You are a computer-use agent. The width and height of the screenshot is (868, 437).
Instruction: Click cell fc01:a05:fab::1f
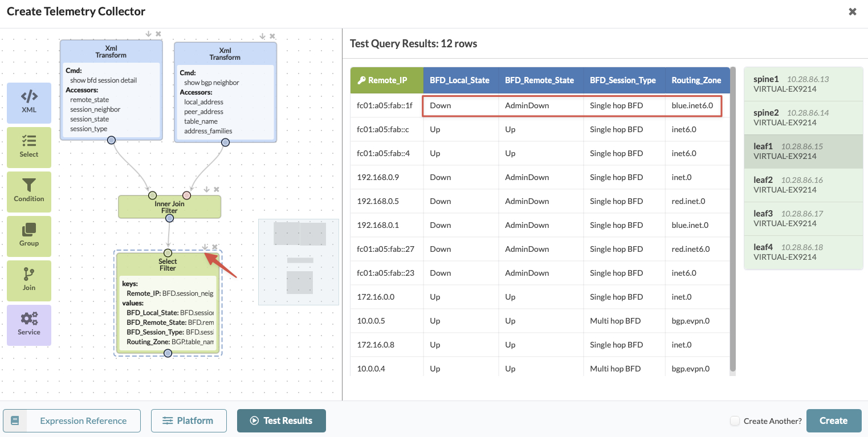[x=387, y=105]
